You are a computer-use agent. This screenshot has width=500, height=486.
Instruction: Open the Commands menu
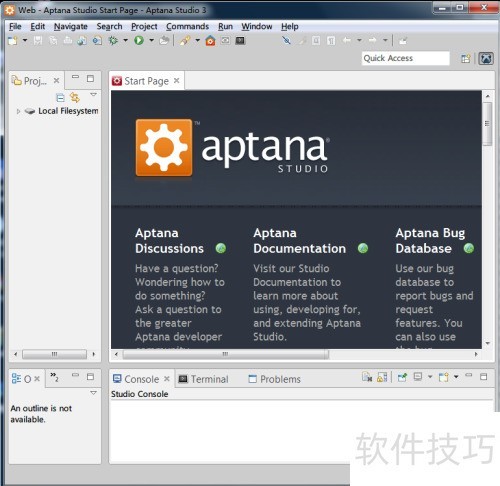pyautogui.click(x=187, y=26)
